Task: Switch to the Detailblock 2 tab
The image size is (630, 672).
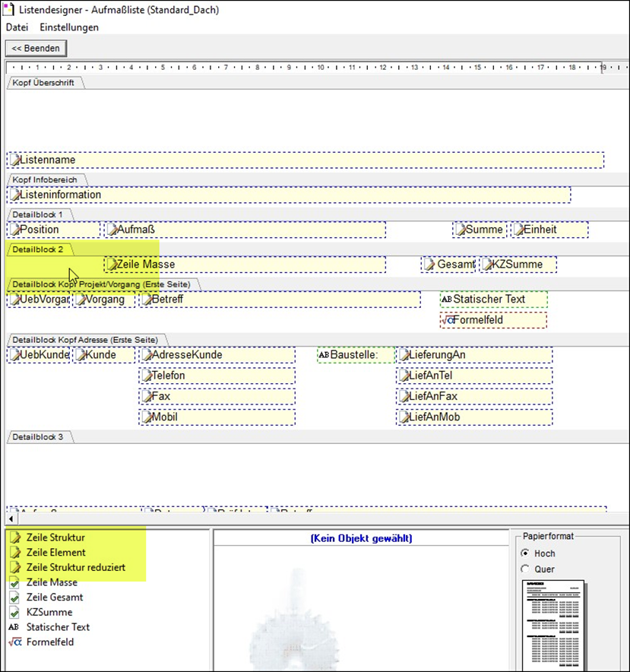Action: [x=38, y=249]
